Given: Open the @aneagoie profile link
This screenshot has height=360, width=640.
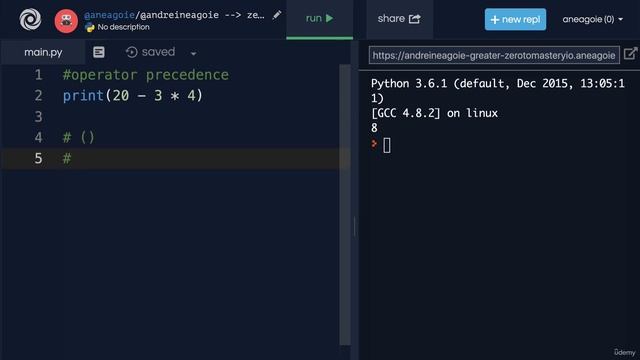Looking at the screenshot, I should tap(109, 15).
